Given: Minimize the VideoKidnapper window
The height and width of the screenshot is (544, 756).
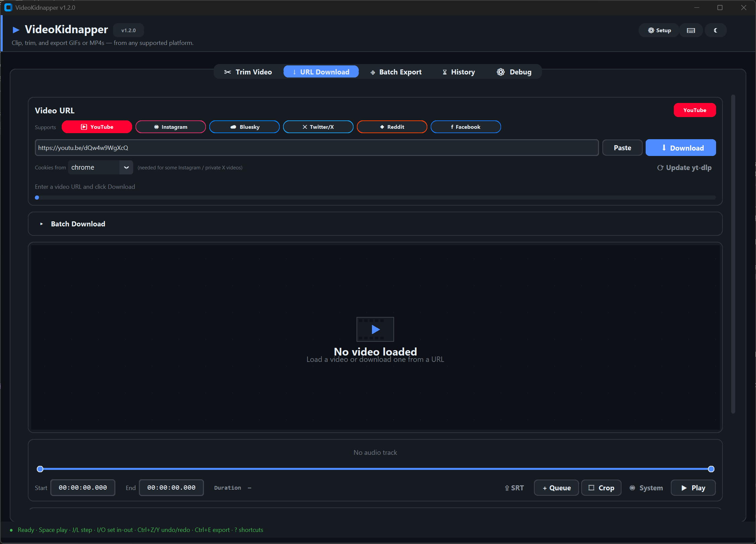Looking at the screenshot, I should point(697,7).
